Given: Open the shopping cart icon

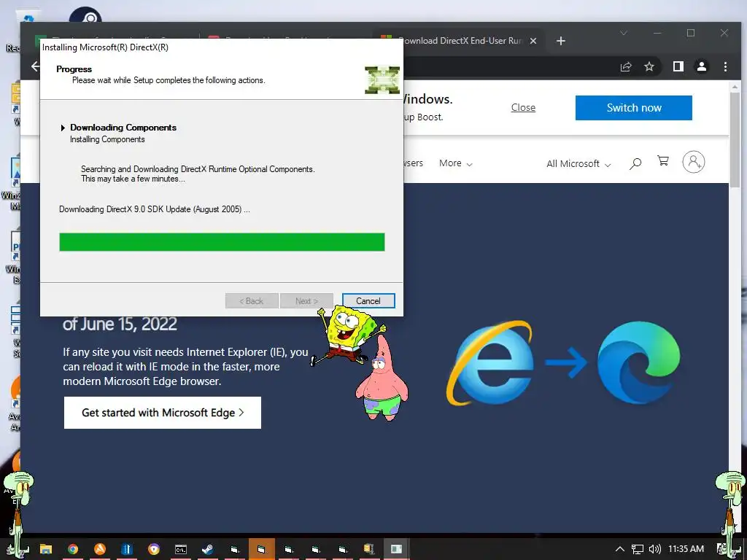Looking at the screenshot, I should click(x=662, y=161).
